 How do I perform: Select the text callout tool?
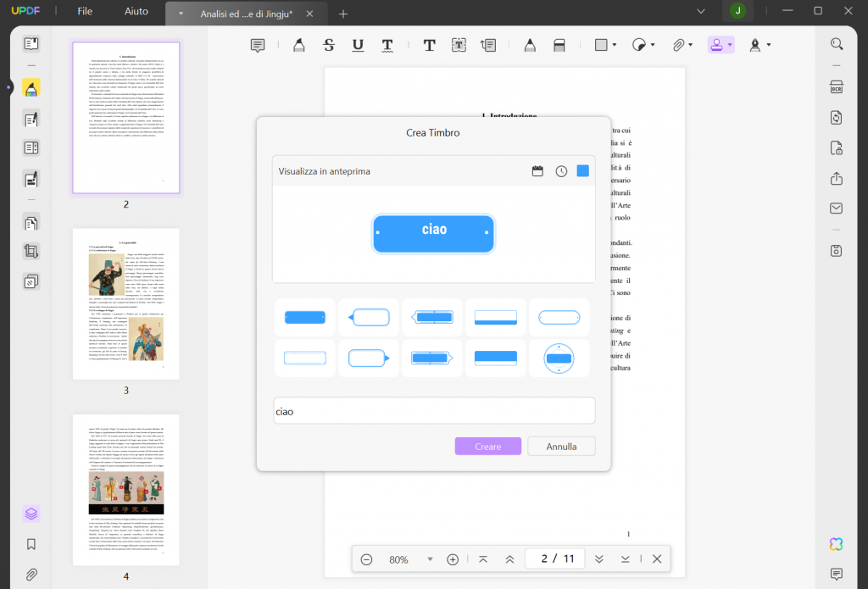tap(488, 46)
